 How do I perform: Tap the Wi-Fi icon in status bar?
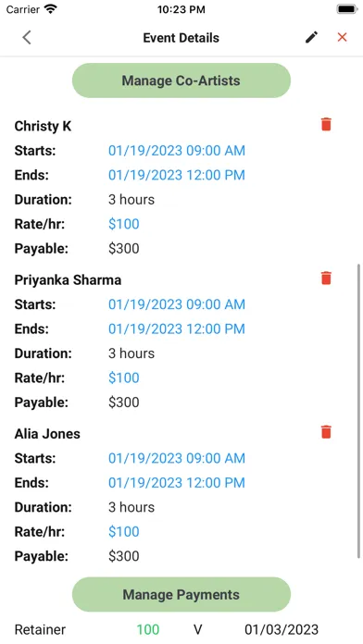[51, 9]
